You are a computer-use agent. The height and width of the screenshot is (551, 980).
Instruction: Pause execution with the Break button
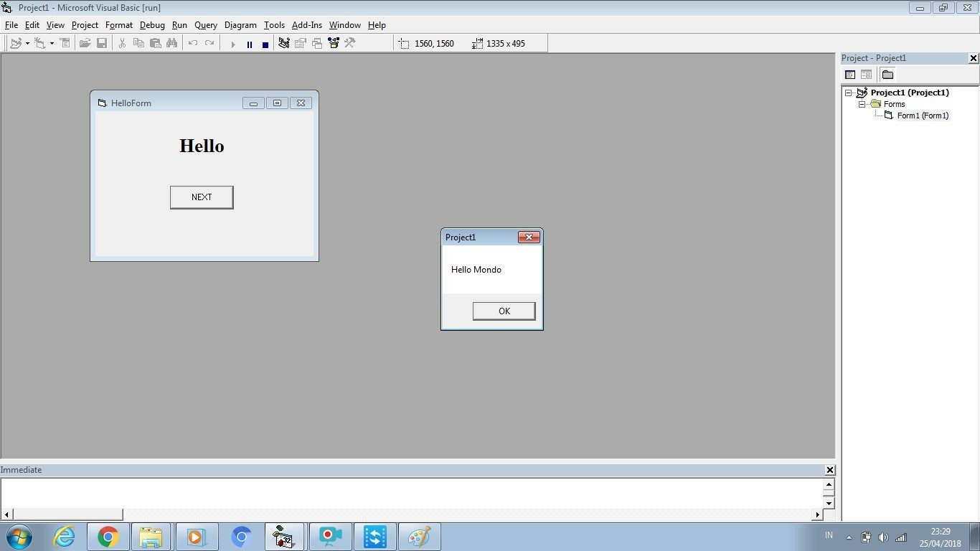(x=249, y=44)
